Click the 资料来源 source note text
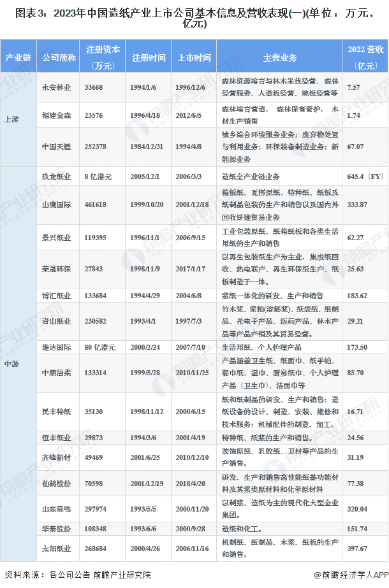 [x=78, y=575]
